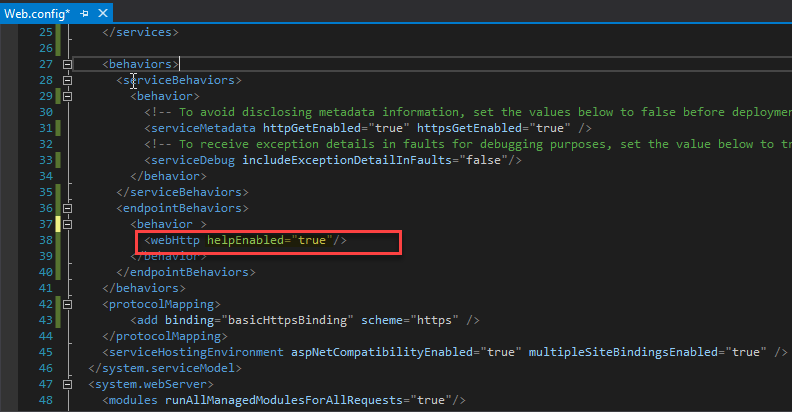Click line number 31 in the gutter
This screenshot has height=412, width=792.
42,128
